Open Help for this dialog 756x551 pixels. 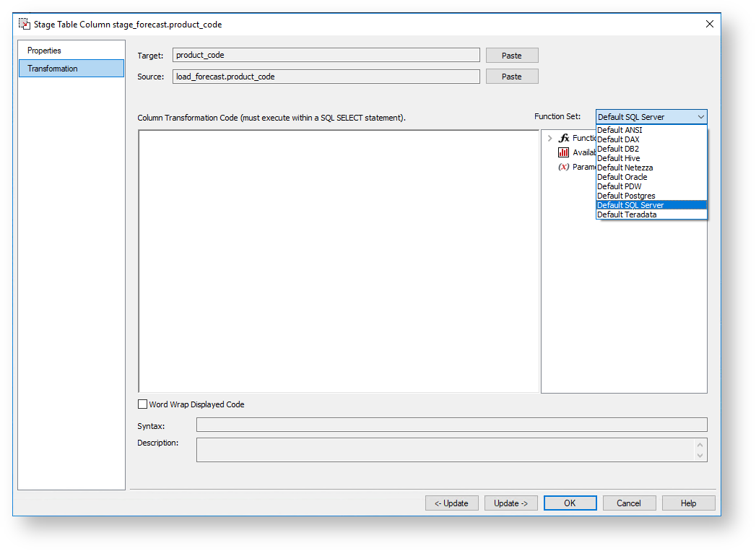point(688,503)
